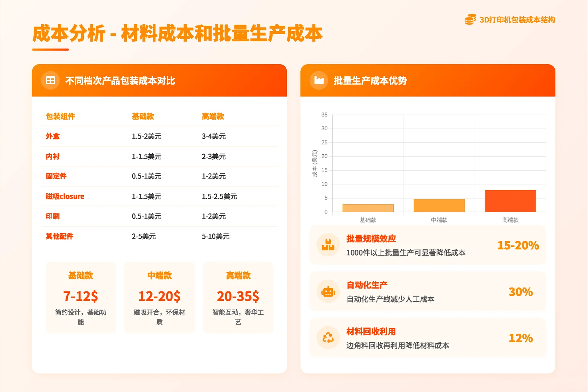The height and width of the screenshot is (392, 588).
Task: Click the boxes icon next to 批量规模效应
Action: click(x=328, y=245)
